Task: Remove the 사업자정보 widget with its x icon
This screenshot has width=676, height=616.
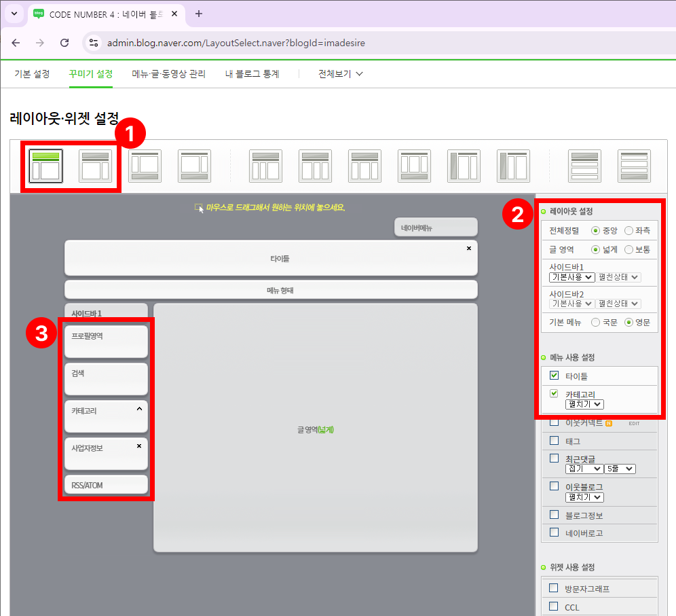Action: pyautogui.click(x=139, y=446)
